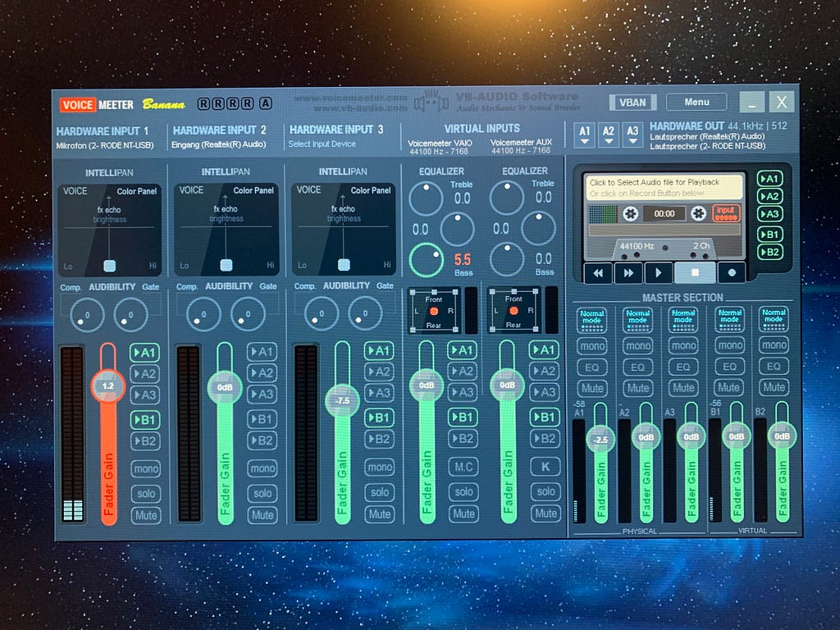Click cassette text to select audio file
840x630 pixels.
664,188
